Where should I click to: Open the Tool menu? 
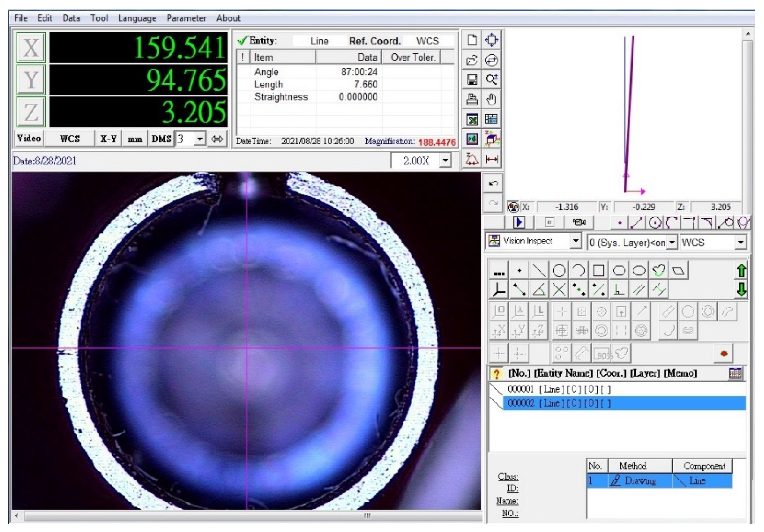tap(99, 18)
